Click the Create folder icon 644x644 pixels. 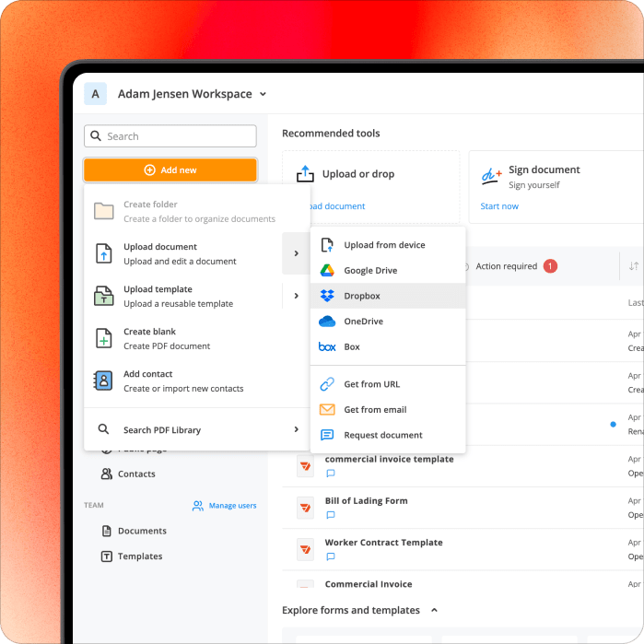(103, 211)
